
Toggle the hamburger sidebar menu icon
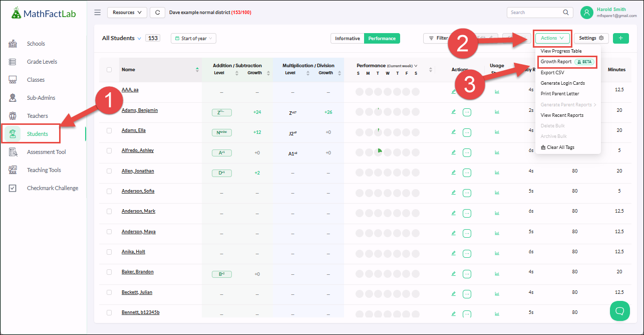tap(98, 13)
